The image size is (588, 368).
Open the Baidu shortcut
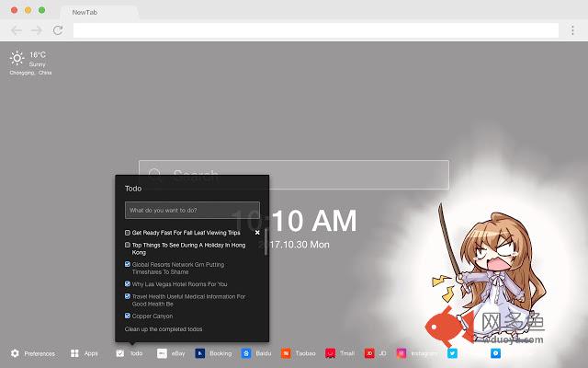[x=246, y=353]
